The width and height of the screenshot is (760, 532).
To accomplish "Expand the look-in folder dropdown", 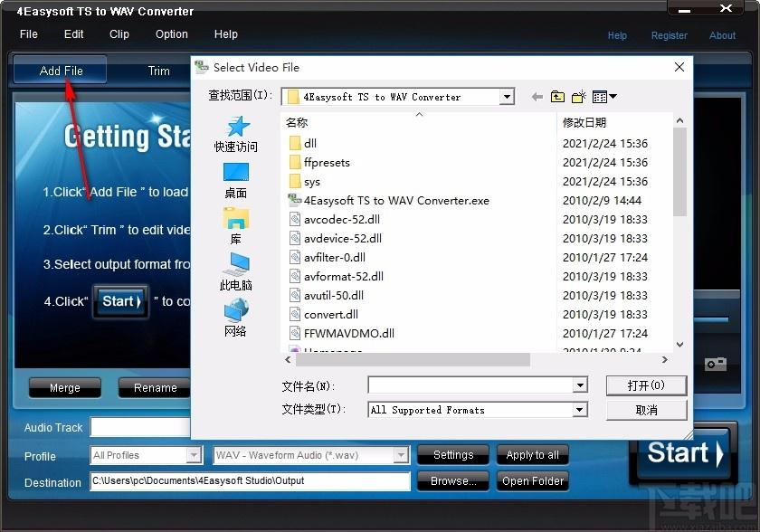I will 507,97.
